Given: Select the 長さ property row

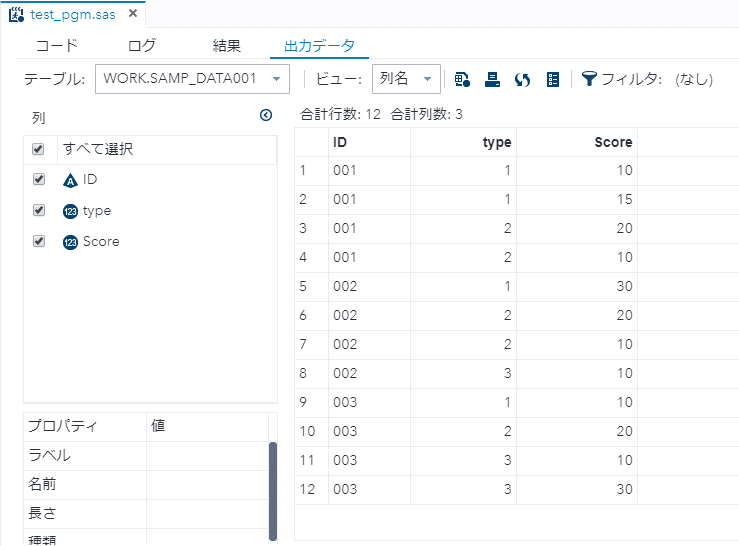Looking at the screenshot, I should click(x=146, y=514).
